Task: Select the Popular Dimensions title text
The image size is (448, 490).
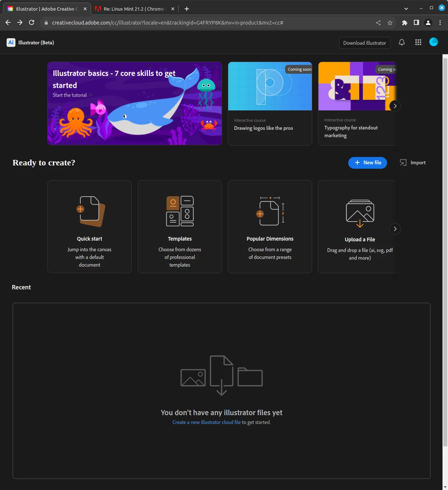Action: point(270,239)
